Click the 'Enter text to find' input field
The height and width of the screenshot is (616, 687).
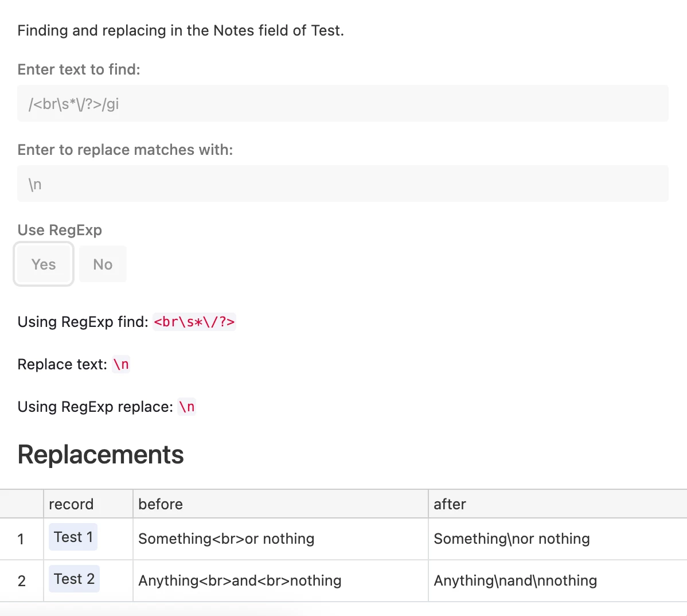[342, 104]
